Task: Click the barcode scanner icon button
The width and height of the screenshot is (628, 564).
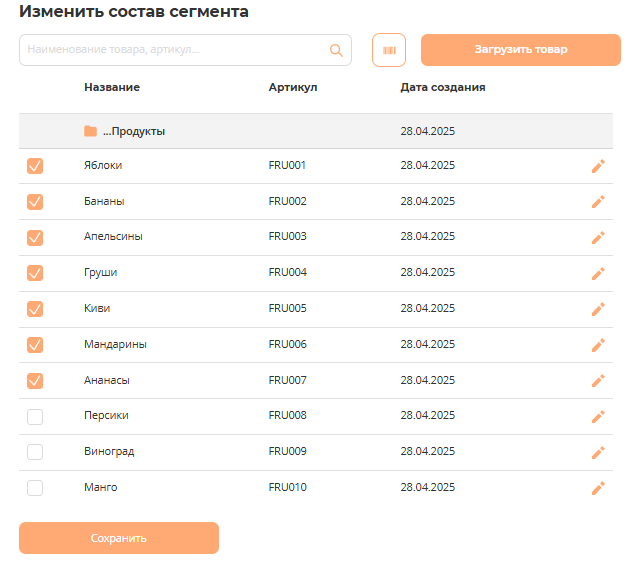Action: 388,50
